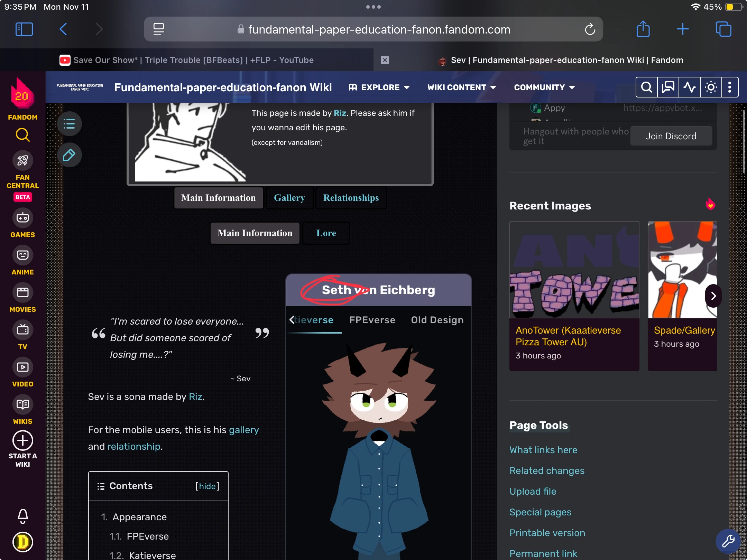The width and height of the screenshot is (747, 560).
Task: Open notifications bell icon
Action: 23,516
